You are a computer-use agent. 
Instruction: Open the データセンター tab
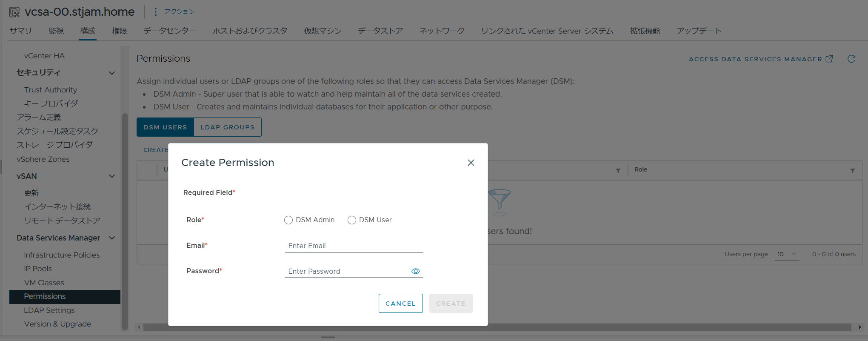coord(169,31)
